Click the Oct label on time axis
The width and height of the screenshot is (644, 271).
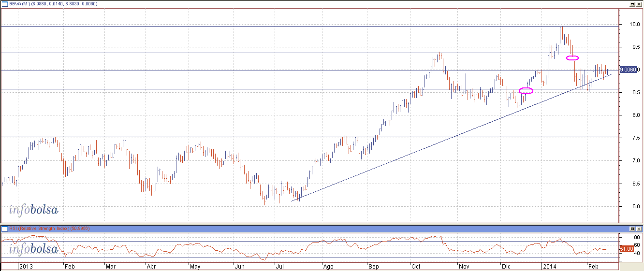[416, 266]
